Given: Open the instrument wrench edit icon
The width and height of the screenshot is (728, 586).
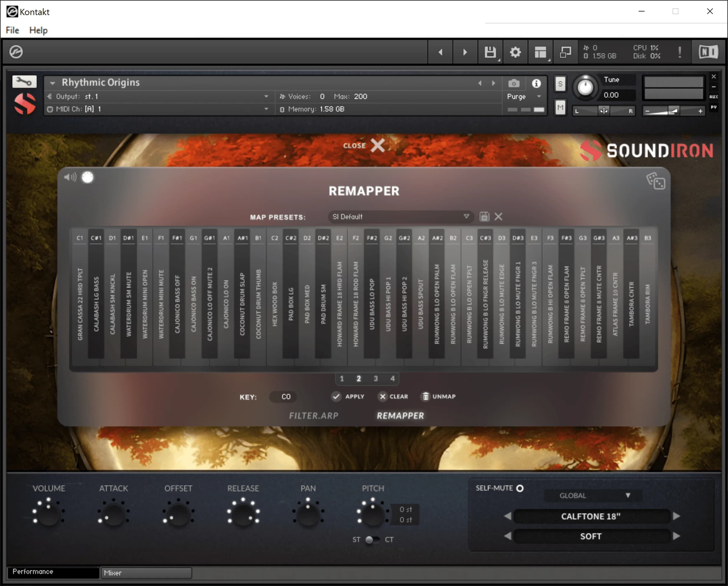Looking at the screenshot, I should coord(24,81).
